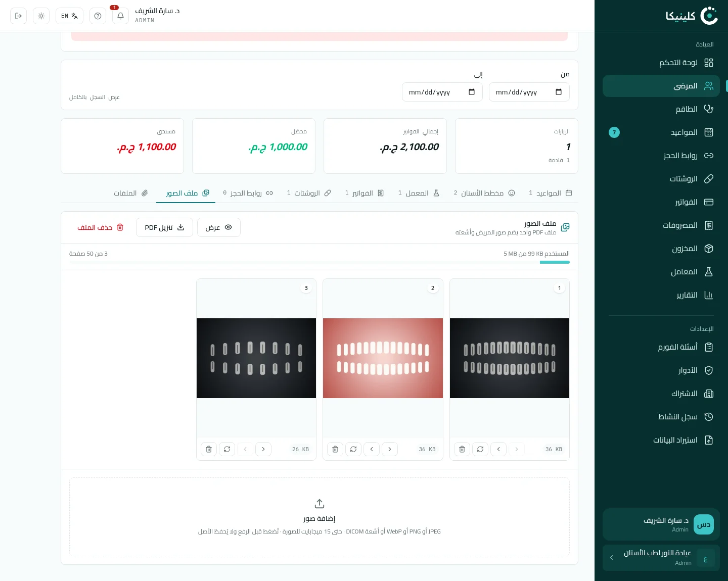Switch language with the EN button
This screenshot has width=728, height=581.
click(x=69, y=16)
